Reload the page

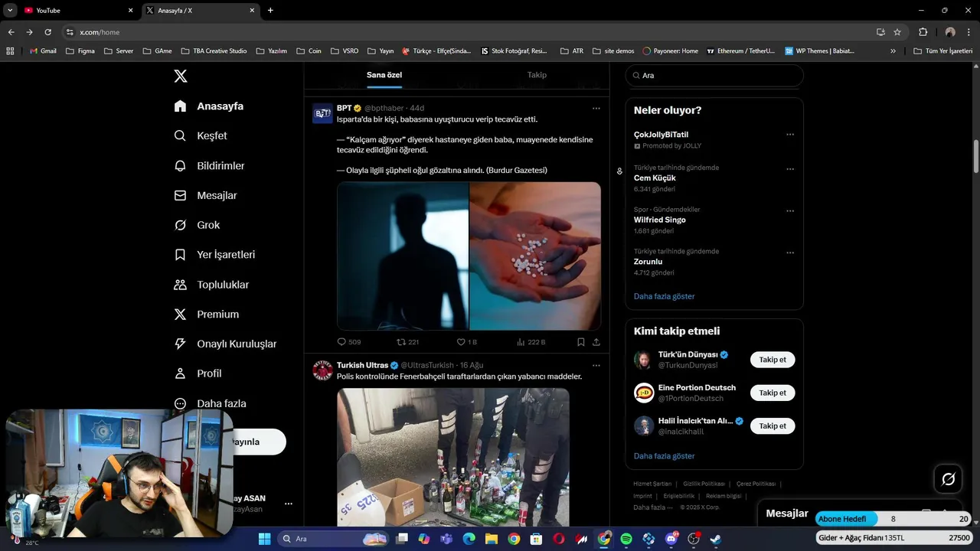pos(47,32)
